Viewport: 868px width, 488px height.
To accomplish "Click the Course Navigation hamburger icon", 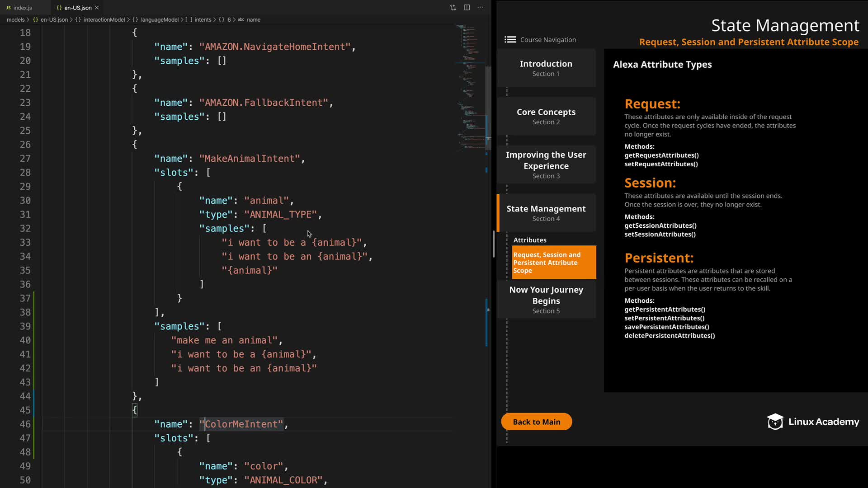I will click(x=510, y=40).
